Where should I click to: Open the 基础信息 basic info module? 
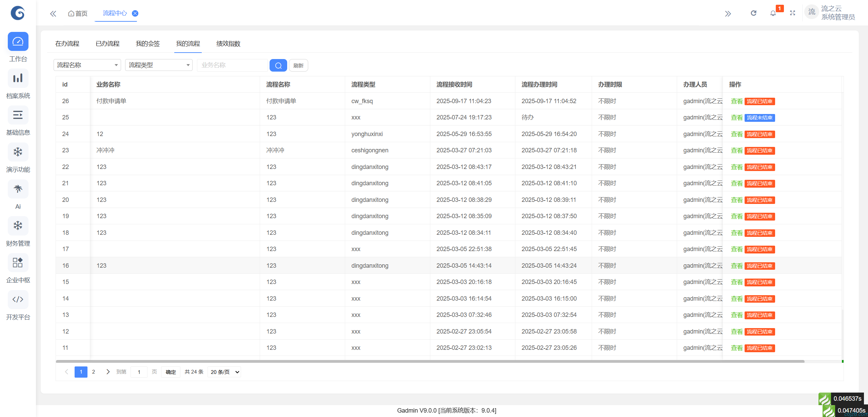click(x=18, y=115)
